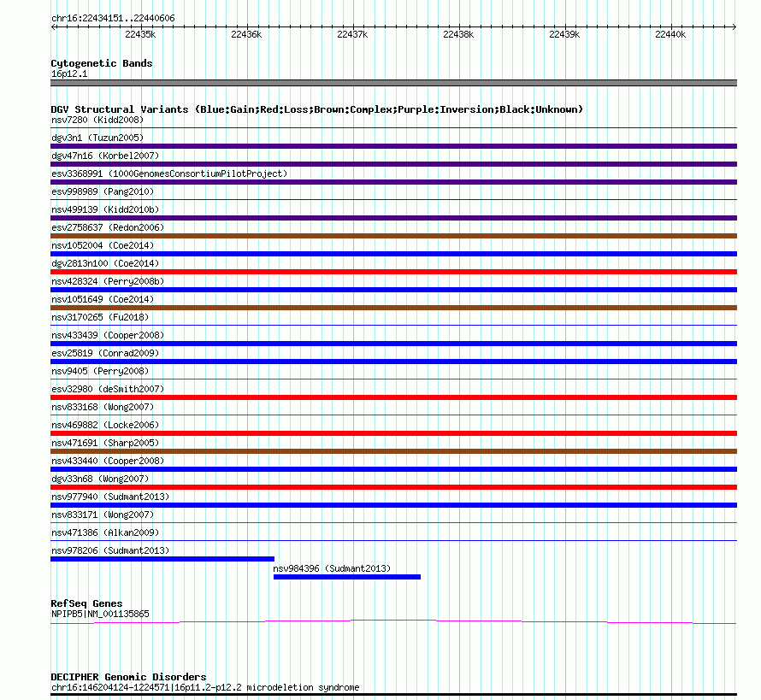
Task: Select variant nsv833171 (Wong2007)
Action: tap(103, 515)
